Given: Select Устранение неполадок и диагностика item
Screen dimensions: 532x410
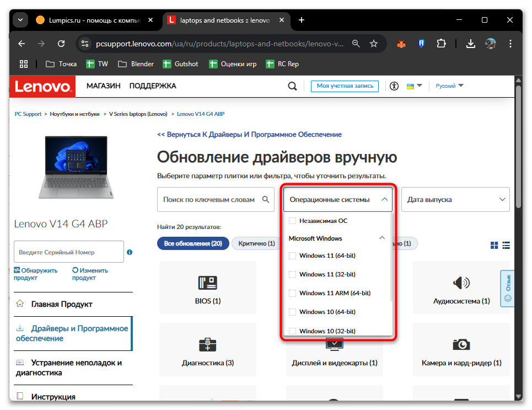Looking at the screenshot, I should click(x=73, y=368).
